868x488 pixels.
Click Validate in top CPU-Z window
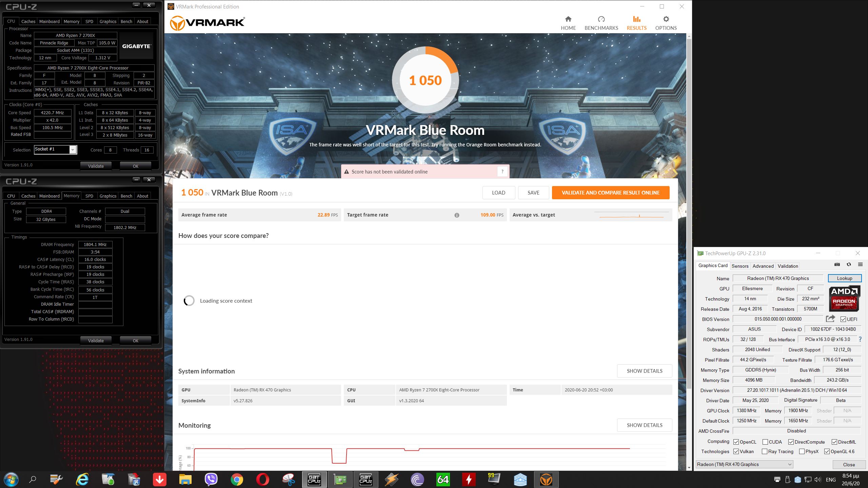click(x=96, y=166)
